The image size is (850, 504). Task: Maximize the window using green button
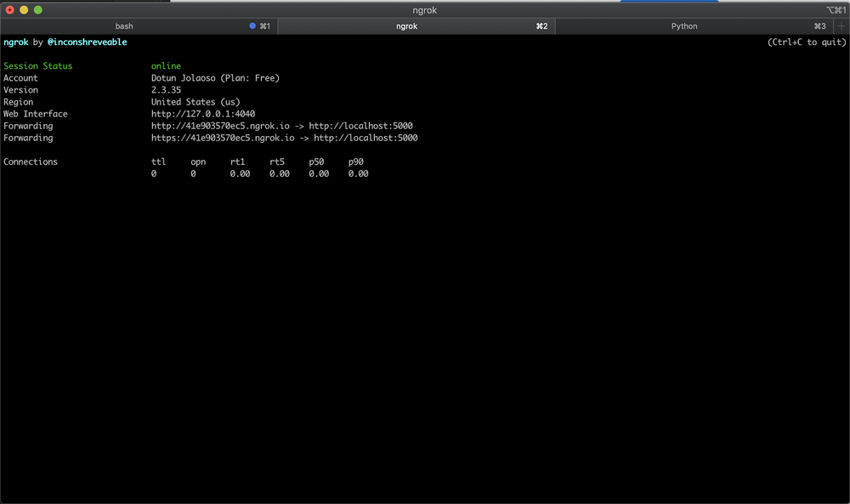[x=37, y=9]
